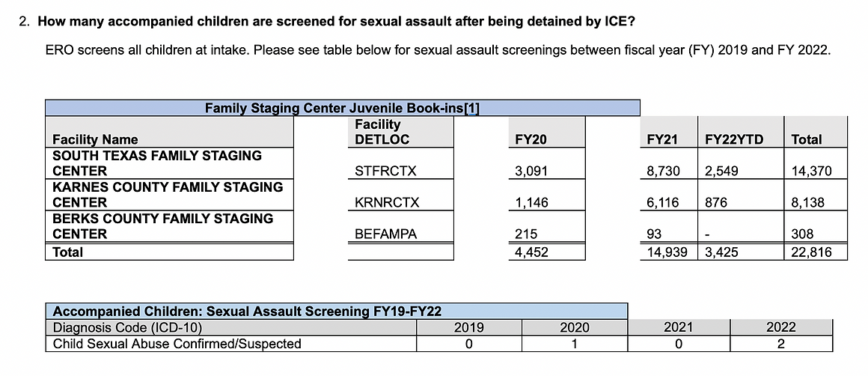Select the BEFAMPA facility code cell
This screenshot has height=376, width=868.
pyautogui.click(x=385, y=234)
